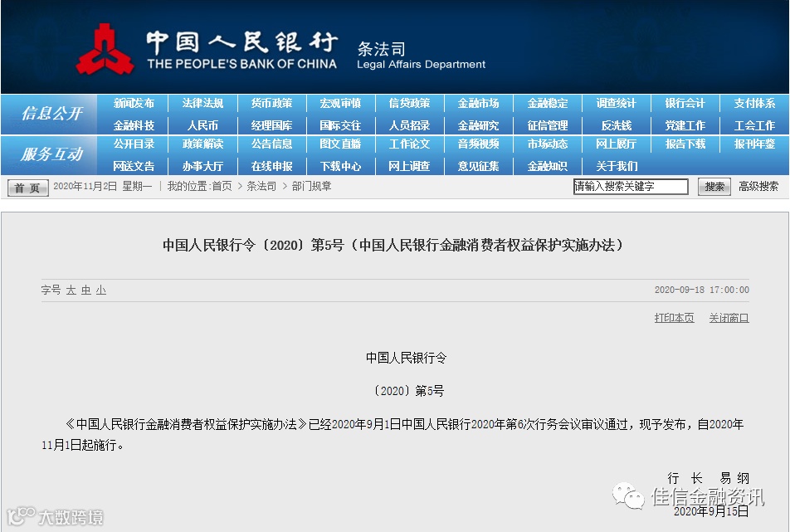Click the 服务互动 section label
Viewport: 790px width, 532px height.
(x=51, y=154)
